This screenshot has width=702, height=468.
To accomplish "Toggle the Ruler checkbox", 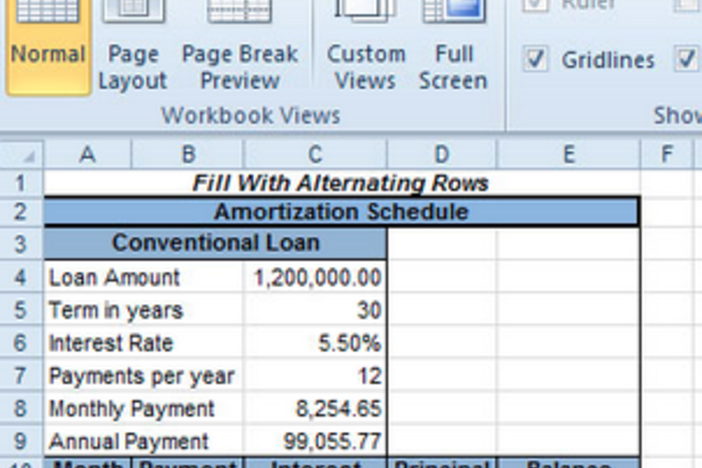I will click(535, 5).
